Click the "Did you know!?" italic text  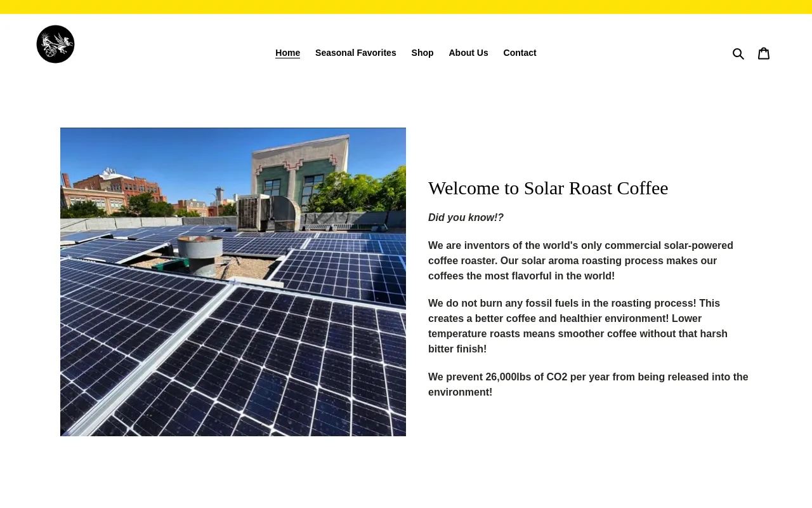[466, 218]
